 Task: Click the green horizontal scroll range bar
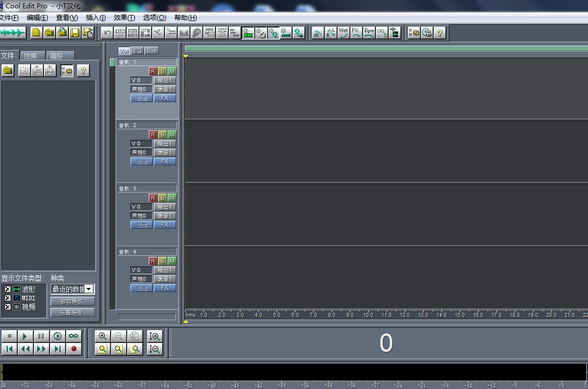pyautogui.click(x=386, y=48)
